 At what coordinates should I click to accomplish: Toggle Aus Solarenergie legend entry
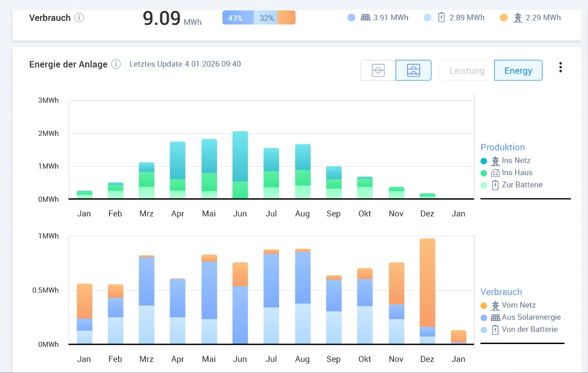tap(531, 318)
